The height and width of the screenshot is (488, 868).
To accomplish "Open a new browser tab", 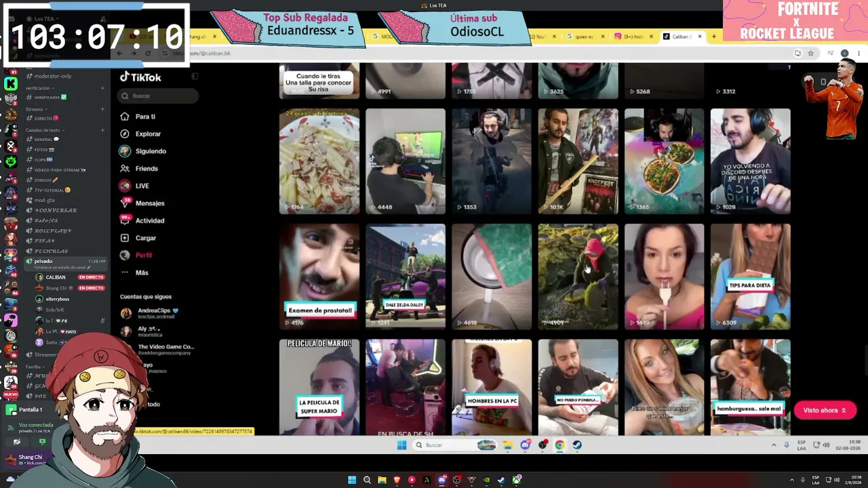I will pyautogui.click(x=713, y=37).
